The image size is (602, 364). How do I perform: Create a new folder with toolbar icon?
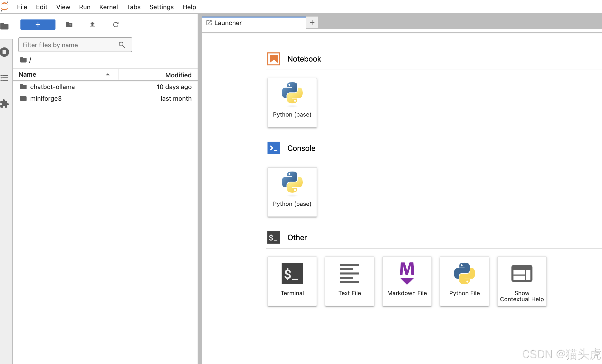(69, 24)
